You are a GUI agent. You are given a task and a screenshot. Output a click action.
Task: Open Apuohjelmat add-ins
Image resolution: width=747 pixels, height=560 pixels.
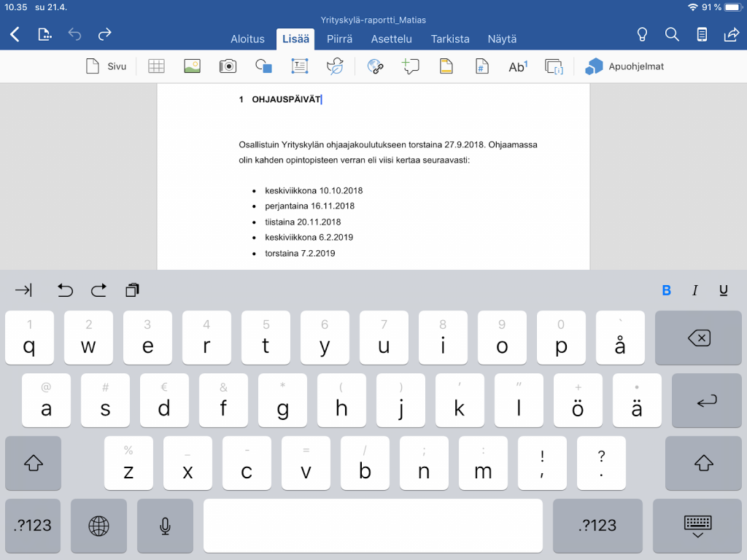click(624, 66)
